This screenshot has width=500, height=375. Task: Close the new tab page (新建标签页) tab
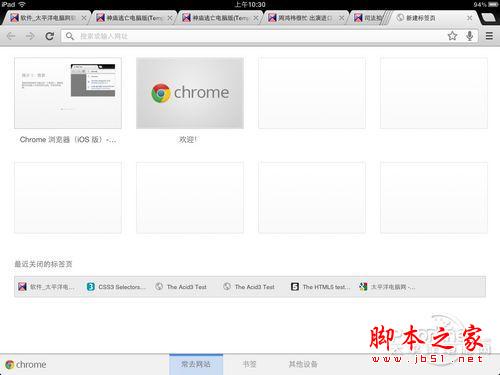[x=469, y=18]
